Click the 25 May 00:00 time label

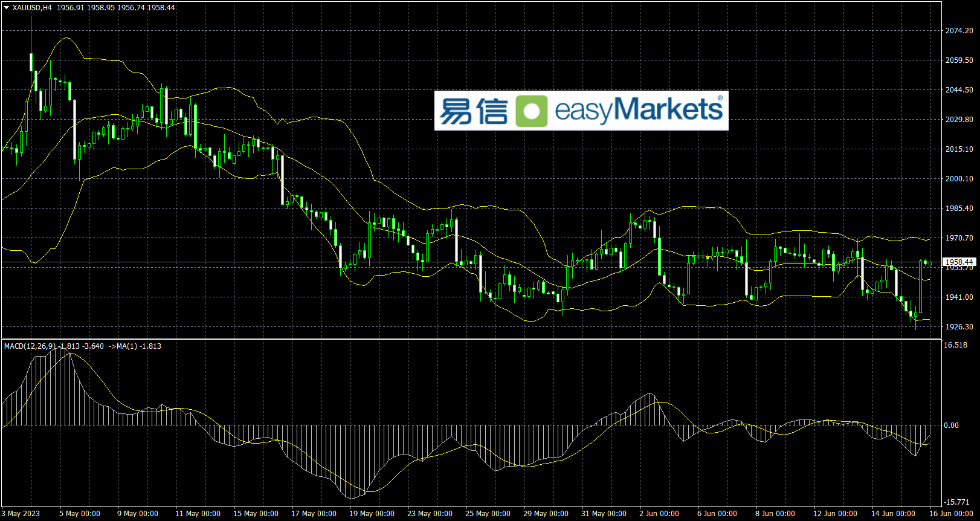488,514
